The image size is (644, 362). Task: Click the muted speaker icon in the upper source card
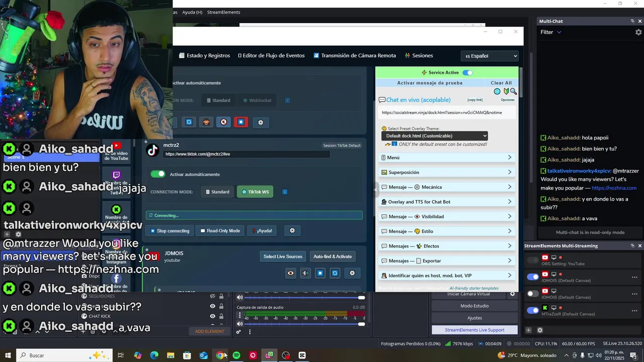tap(224, 122)
